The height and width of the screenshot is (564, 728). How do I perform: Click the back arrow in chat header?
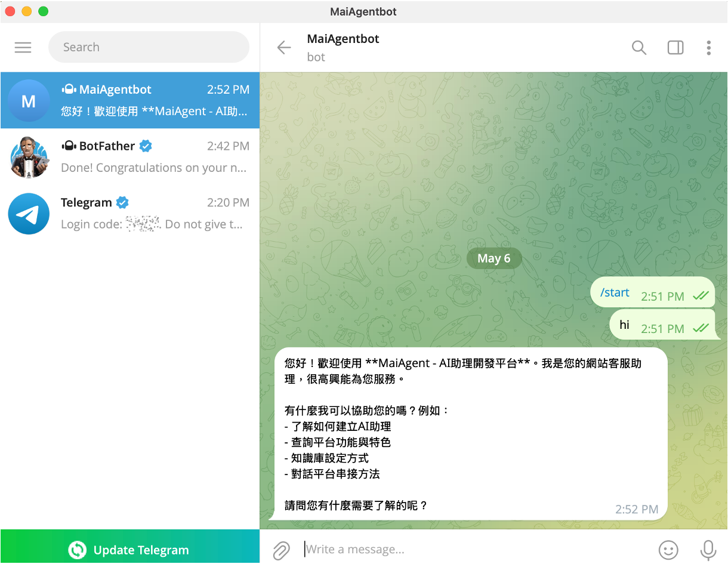284,48
